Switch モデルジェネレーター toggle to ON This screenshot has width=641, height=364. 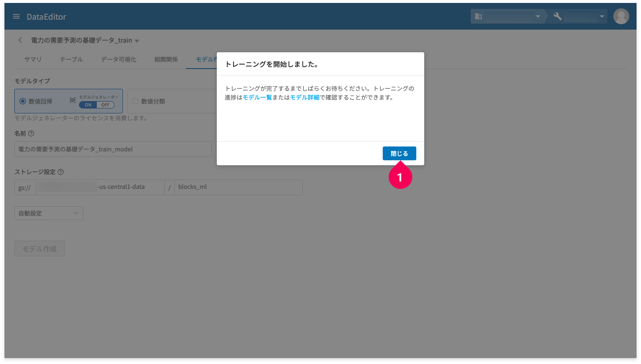click(x=88, y=105)
